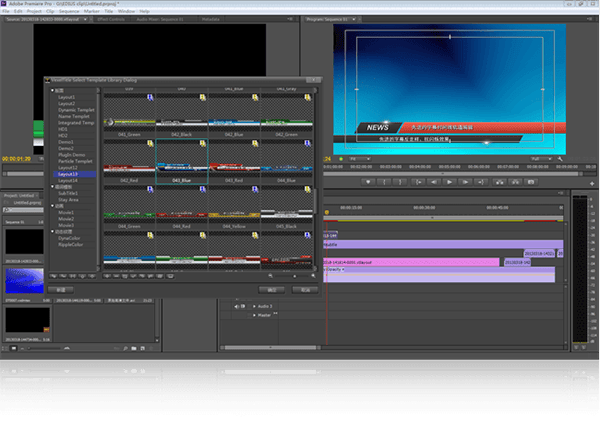Select Layout13 in template tree
Screen dimensions: 600x427
click(x=68, y=174)
